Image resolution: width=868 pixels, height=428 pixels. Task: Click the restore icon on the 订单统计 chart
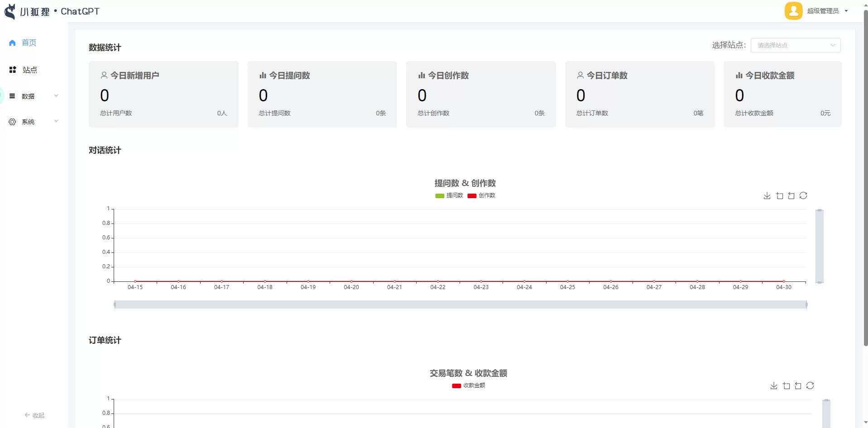[810, 385]
